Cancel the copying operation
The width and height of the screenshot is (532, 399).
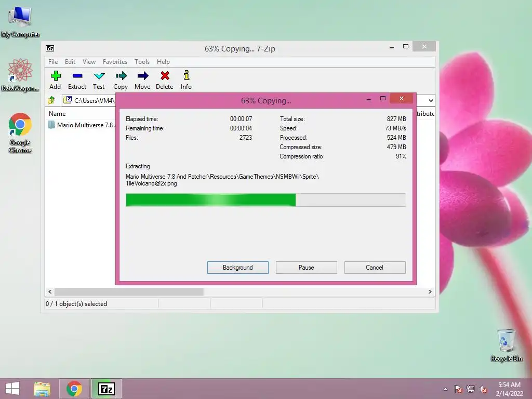point(375,268)
